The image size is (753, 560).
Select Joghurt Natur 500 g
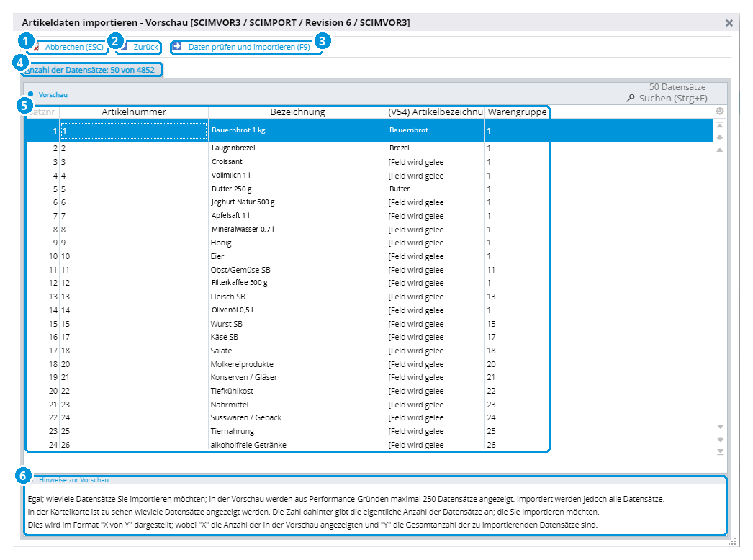click(x=298, y=202)
